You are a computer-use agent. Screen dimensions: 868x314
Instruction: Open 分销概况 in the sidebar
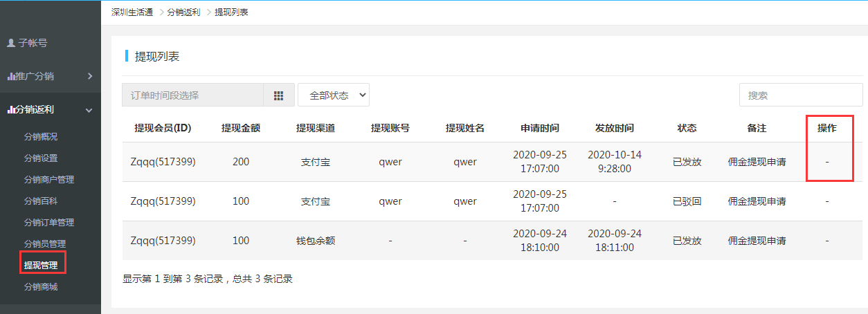pos(41,136)
